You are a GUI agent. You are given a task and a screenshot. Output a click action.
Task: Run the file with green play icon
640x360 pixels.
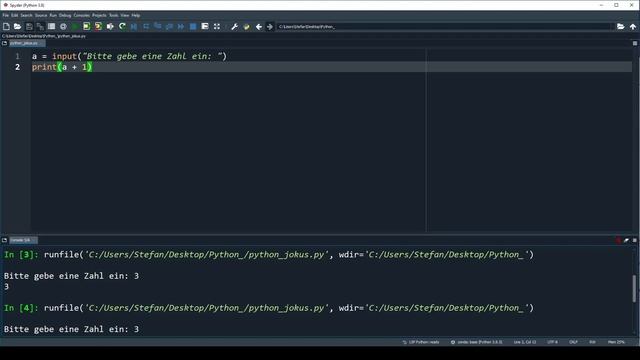click(x=75, y=27)
